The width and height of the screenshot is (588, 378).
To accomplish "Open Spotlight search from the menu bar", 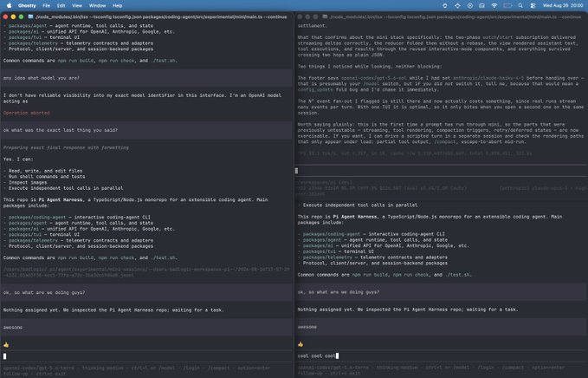I will coord(520,5).
